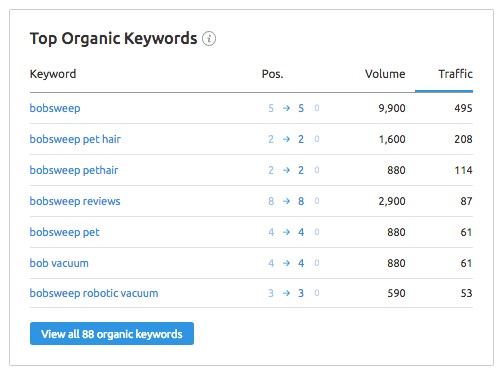Select the bobsweep pethair keyword link

coord(74,170)
